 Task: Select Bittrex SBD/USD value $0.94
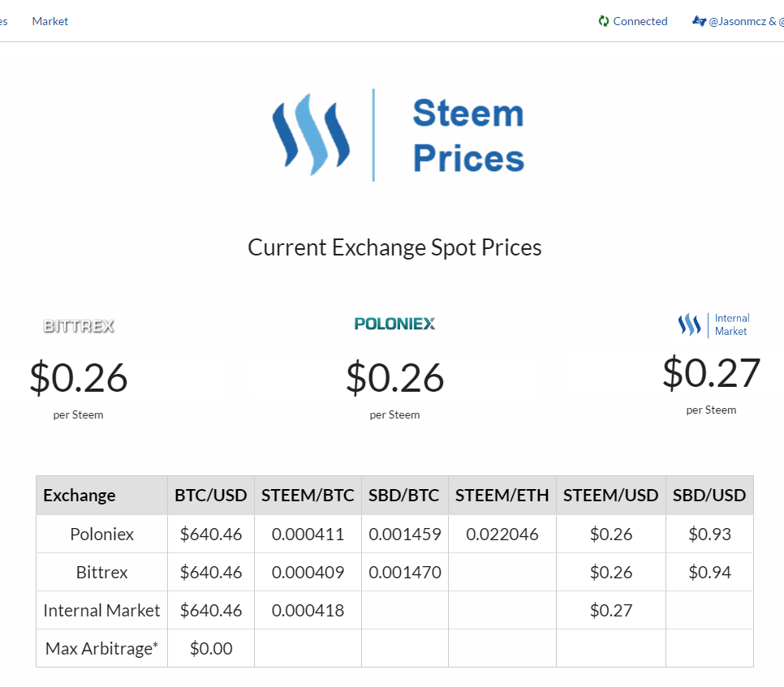709,572
